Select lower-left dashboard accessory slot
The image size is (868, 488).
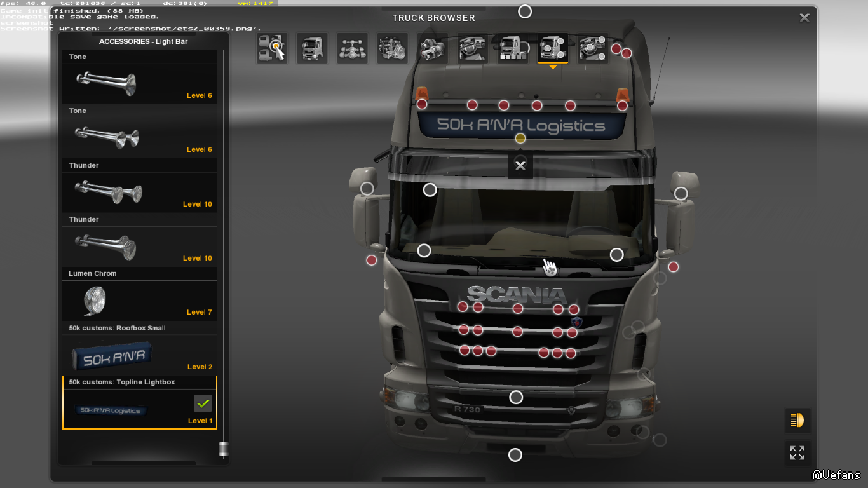[x=424, y=251]
